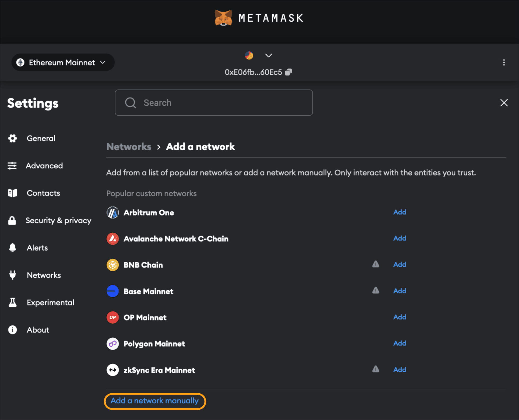Click the MetaMask fox logo
This screenshot has height=420, width=519.
(x=223, y=18)
